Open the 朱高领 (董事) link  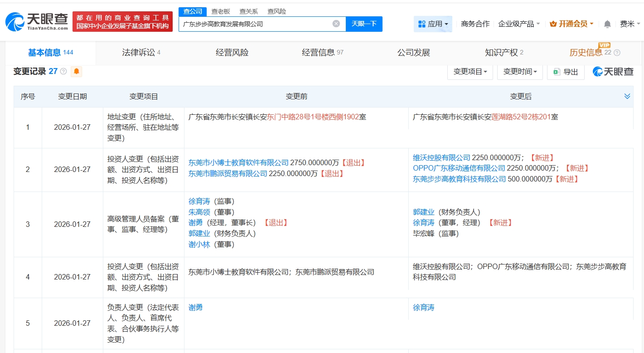[x=199, y=212]
